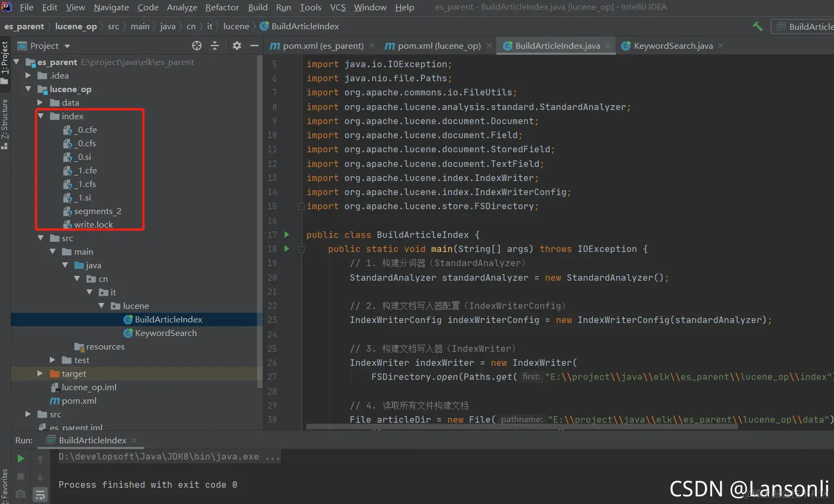Click the locate current file target icon
The height and width of the screenshot is (504, 834).
pos(197,46)
